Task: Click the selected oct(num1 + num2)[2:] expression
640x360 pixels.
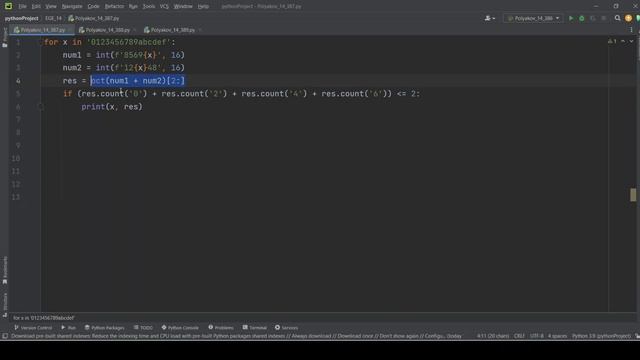Action: 138,81
